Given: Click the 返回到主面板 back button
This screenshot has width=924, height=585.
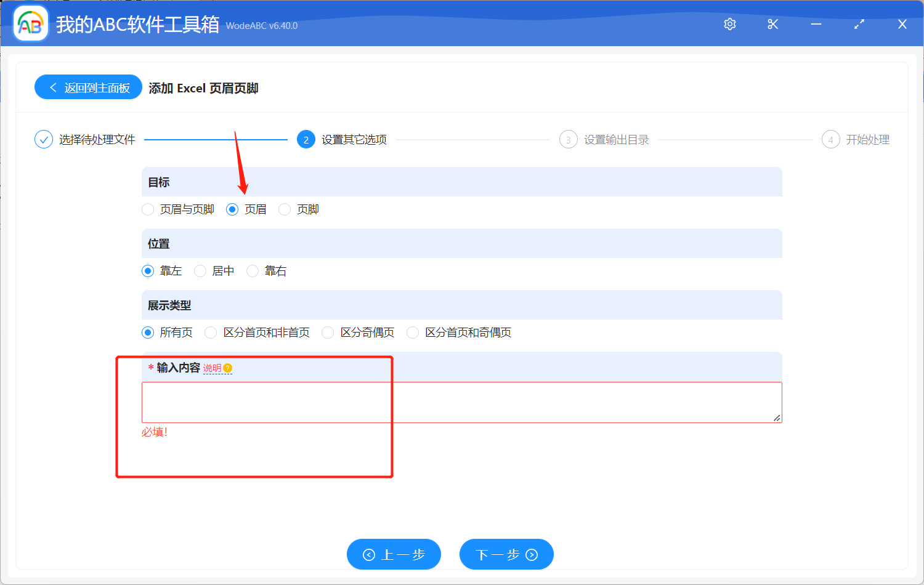Looking at the screenshot, I should click(x=88, y=87).
